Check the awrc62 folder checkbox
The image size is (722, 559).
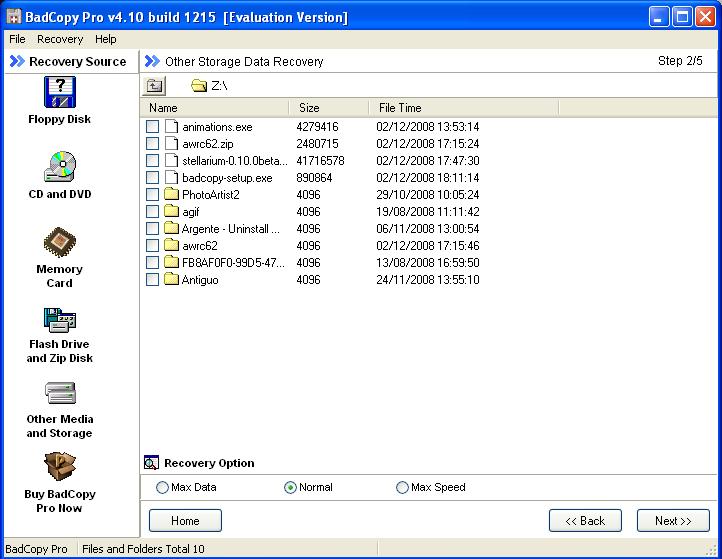pos(152,246)
